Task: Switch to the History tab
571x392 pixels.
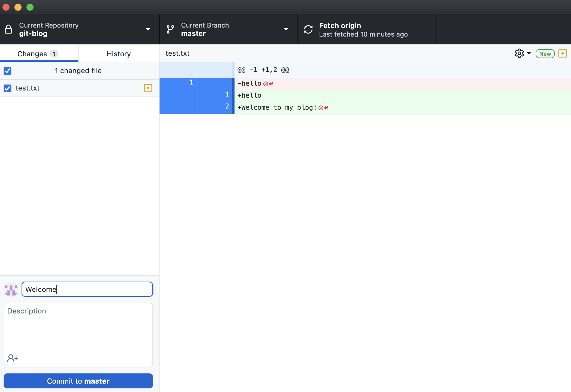Action: pyautogui.click(x=118, y=54)
